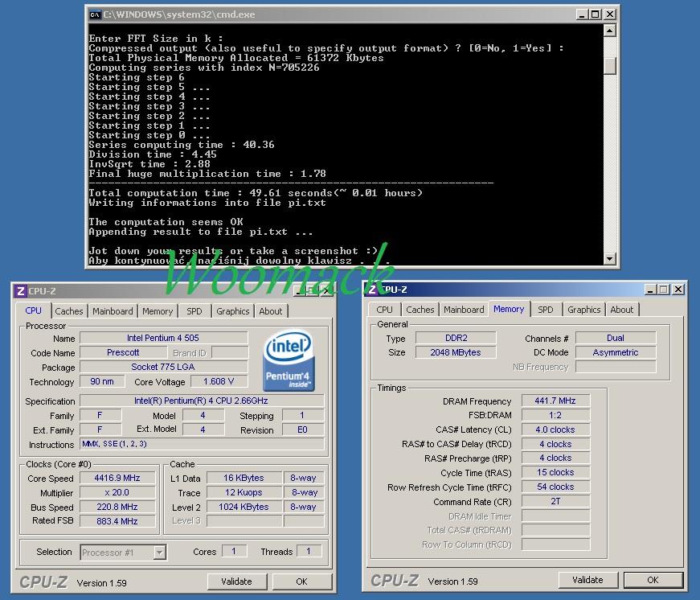Switch to CPU tab in right CPU-Z
Screen dimensions: 700x600
384,310
